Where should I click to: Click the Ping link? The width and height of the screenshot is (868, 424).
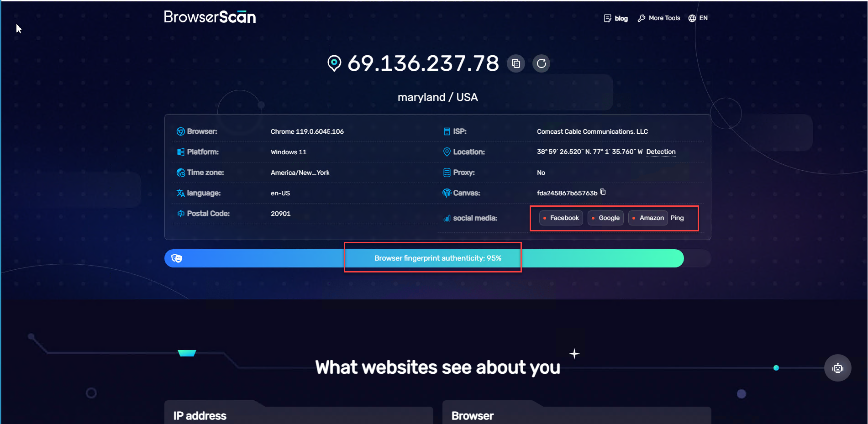point(677,218)
